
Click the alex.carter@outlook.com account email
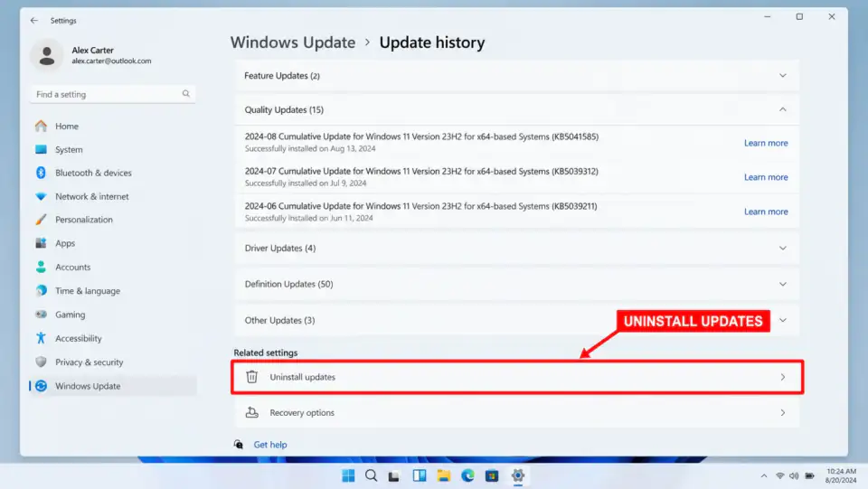coord(111,61)
